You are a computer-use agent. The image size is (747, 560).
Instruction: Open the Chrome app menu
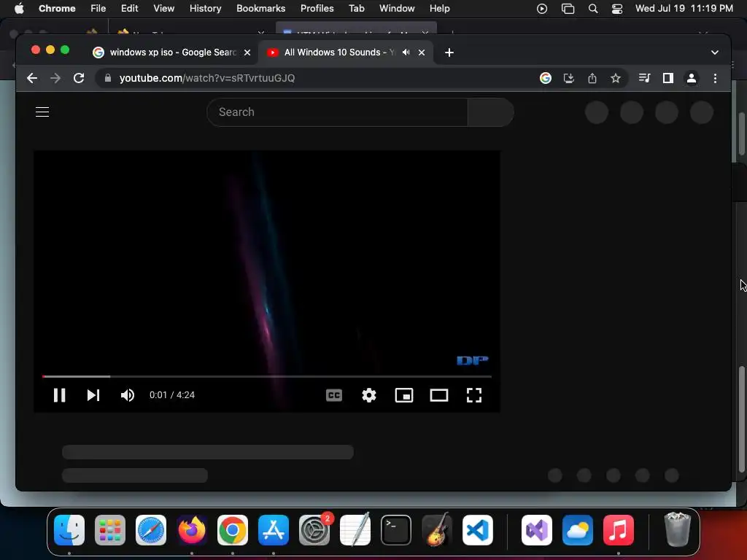tap(57, 9)
